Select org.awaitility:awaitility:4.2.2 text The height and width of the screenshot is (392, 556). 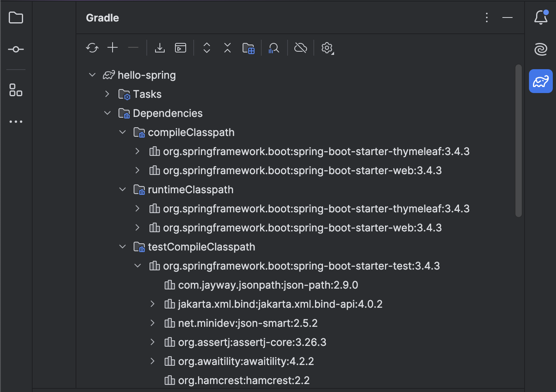246,361
